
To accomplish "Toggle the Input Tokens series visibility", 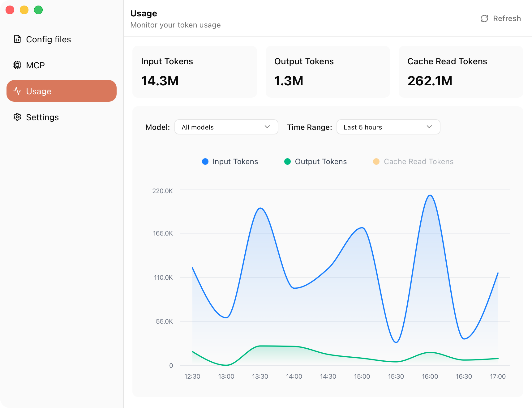I will tap(230, 161).
